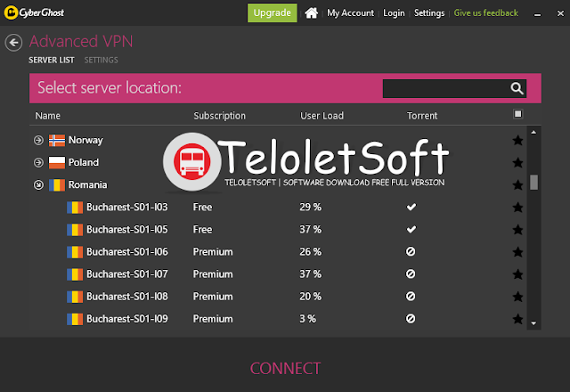Click the Norway flag icon
Screen dimensions: 570x392
click(57, 140)
